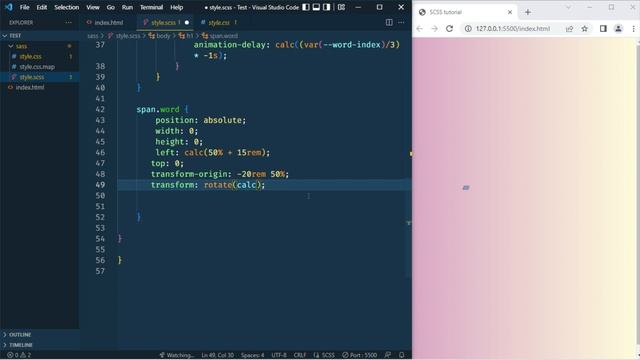Expand the TIMELINE section
The width and height of the screenshot is (640, 360).
pos(40,344)
